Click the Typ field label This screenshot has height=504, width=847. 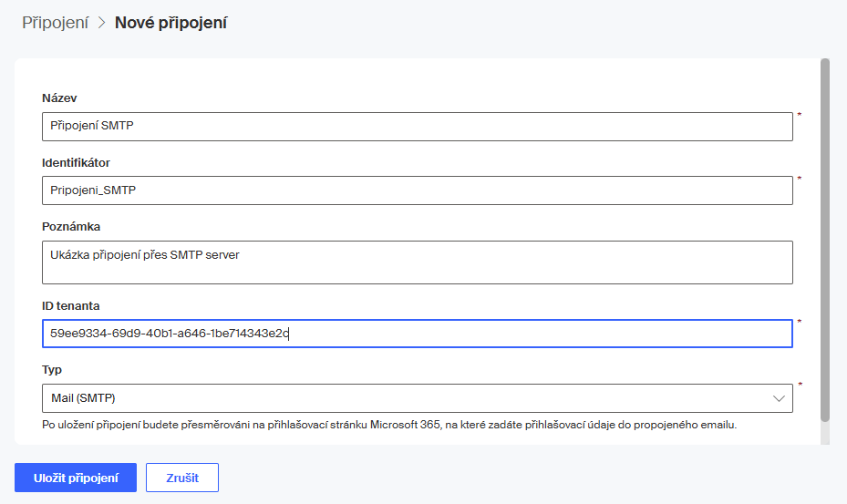click(x=52, y=370)
